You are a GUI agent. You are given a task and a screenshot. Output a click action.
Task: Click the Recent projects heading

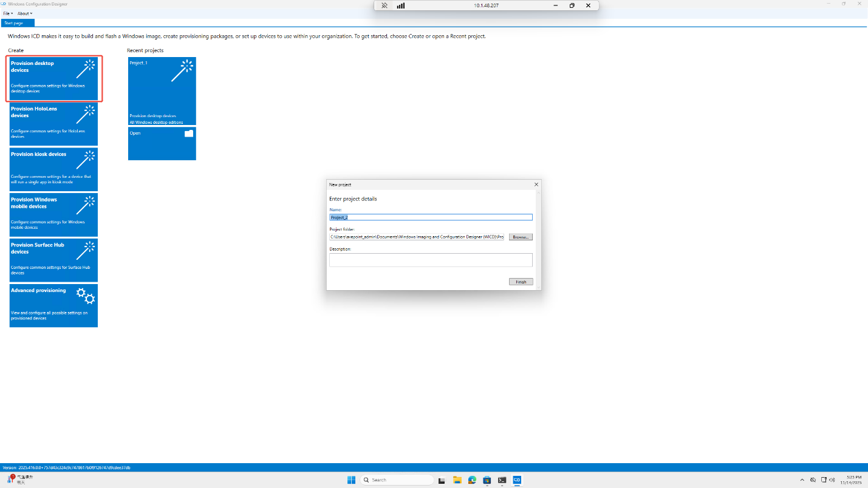pyautogui.click(x=145, y=50)
